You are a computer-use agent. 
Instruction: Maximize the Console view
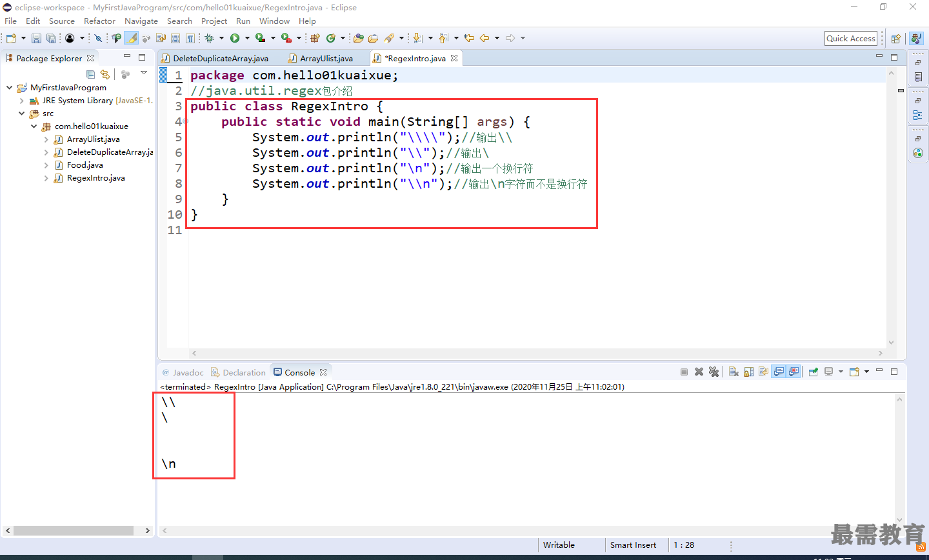pos(894,372)
